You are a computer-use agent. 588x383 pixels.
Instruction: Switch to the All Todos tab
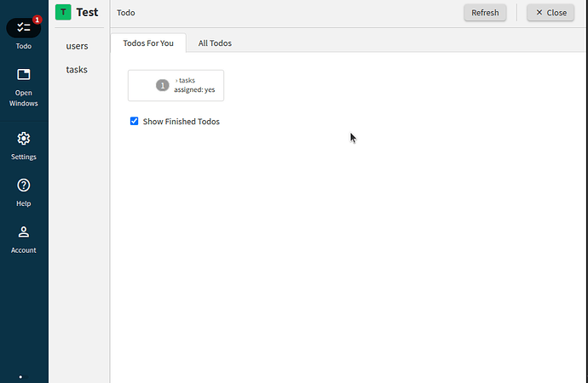(215, 43)
